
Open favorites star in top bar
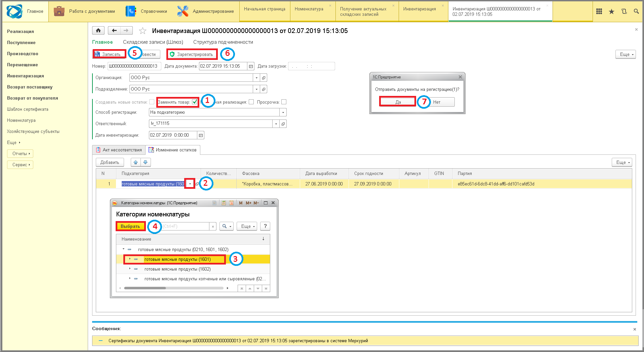[x=611, y=11]
